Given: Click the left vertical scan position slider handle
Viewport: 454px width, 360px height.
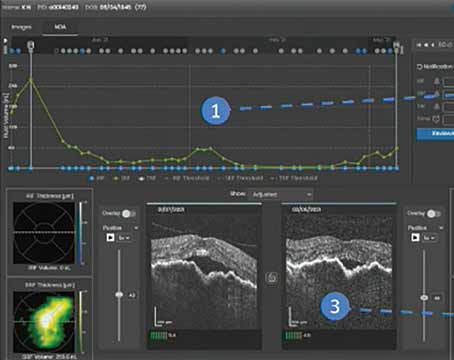Looking at the screenshot, I should click(x=119, y=295).
